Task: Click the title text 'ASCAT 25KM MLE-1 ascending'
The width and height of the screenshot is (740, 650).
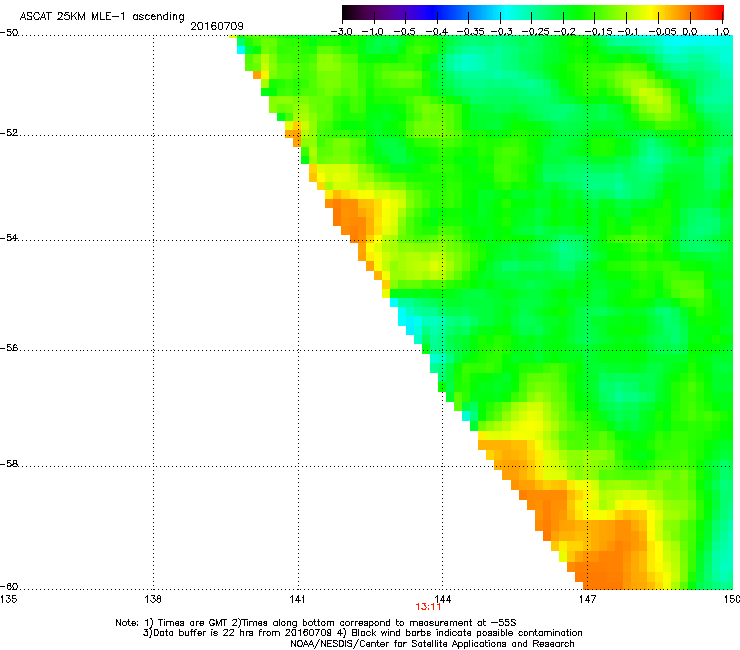Action: [102, 17]
